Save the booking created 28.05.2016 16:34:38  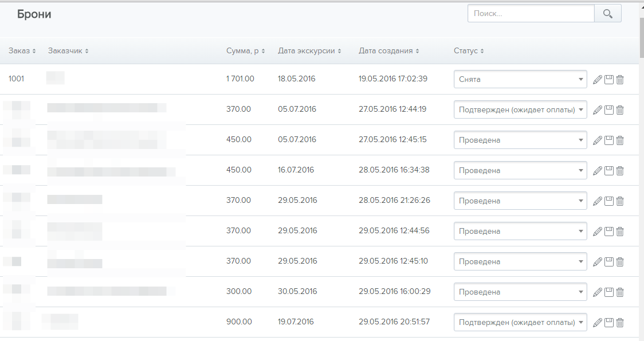(x=609, y=171)
